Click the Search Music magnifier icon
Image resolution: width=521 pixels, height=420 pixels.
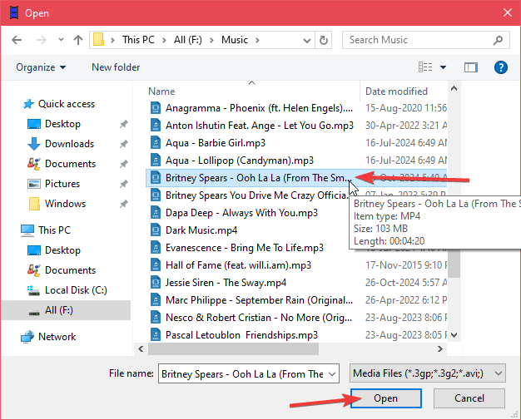498,40
